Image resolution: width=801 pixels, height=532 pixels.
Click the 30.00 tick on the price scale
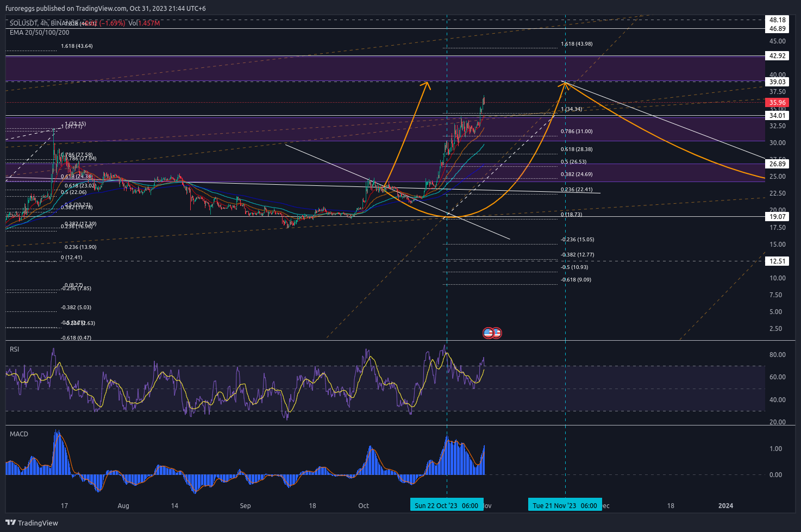click(778, 143)
